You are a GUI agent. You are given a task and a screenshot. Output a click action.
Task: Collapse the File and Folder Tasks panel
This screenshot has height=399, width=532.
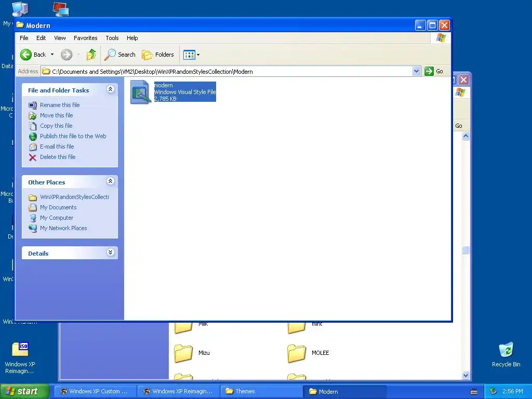(x=110, y=89)
